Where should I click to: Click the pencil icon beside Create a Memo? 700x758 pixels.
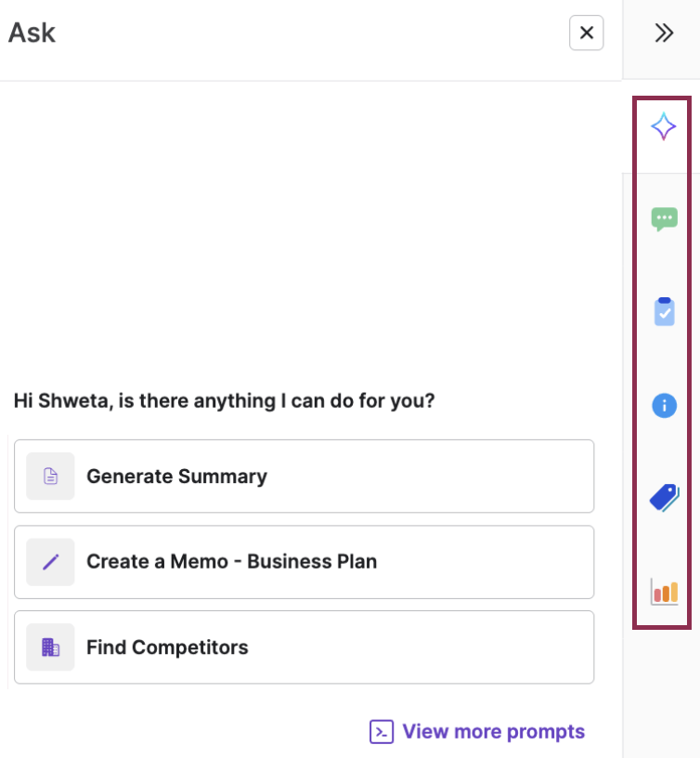click(50, 562)
